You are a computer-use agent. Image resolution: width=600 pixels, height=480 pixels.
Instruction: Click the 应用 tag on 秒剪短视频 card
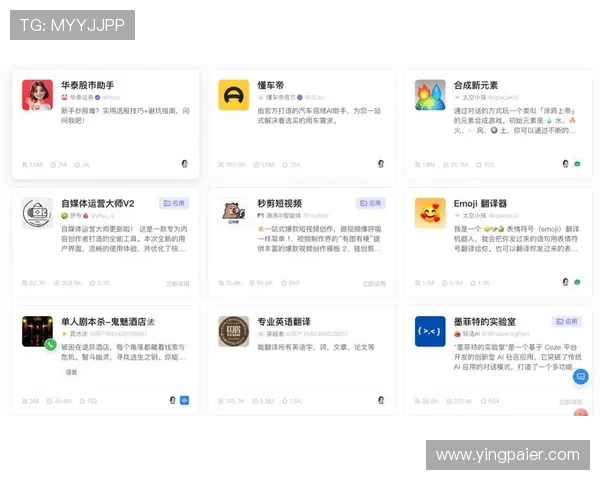click(370, 203)
